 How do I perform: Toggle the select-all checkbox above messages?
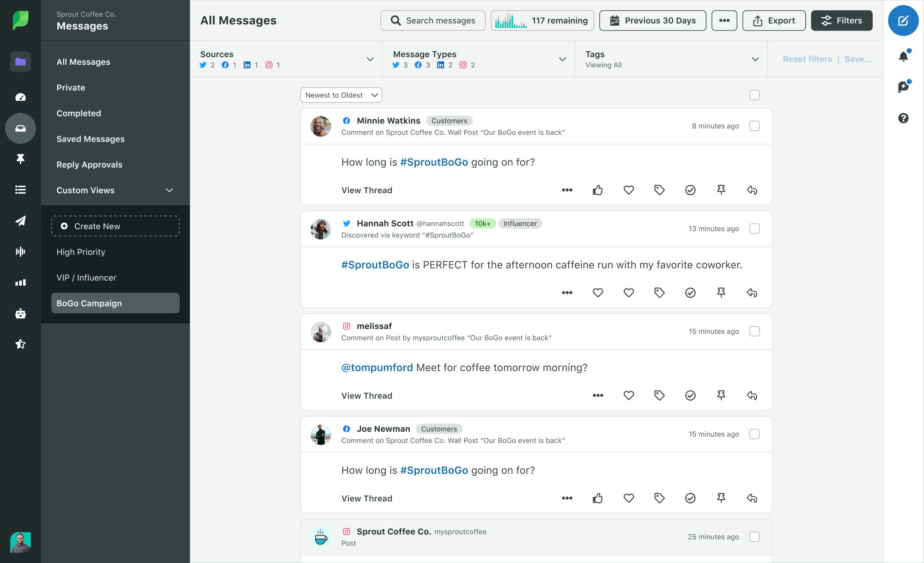click(x=754, y=95)
